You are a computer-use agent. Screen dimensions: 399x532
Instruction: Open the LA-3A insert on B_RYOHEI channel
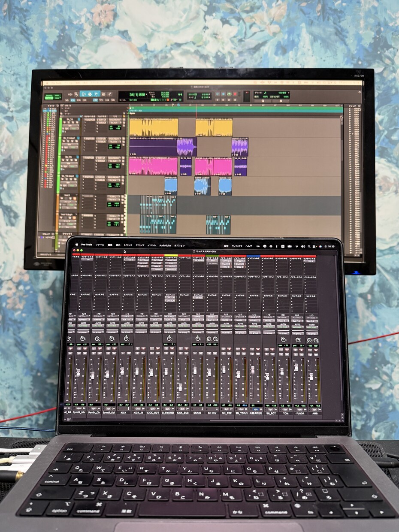point(171,266)
